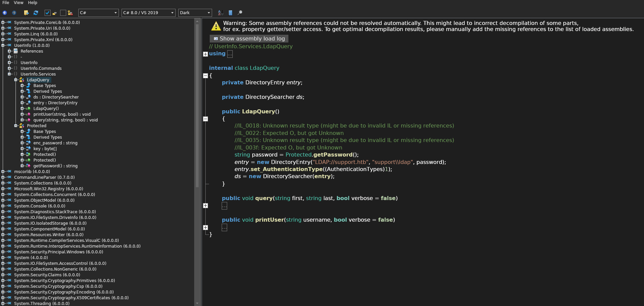Select System.Security.Claims (6.0.0.0) assembly
Screen dimensions: 644x306
point(47,275)
